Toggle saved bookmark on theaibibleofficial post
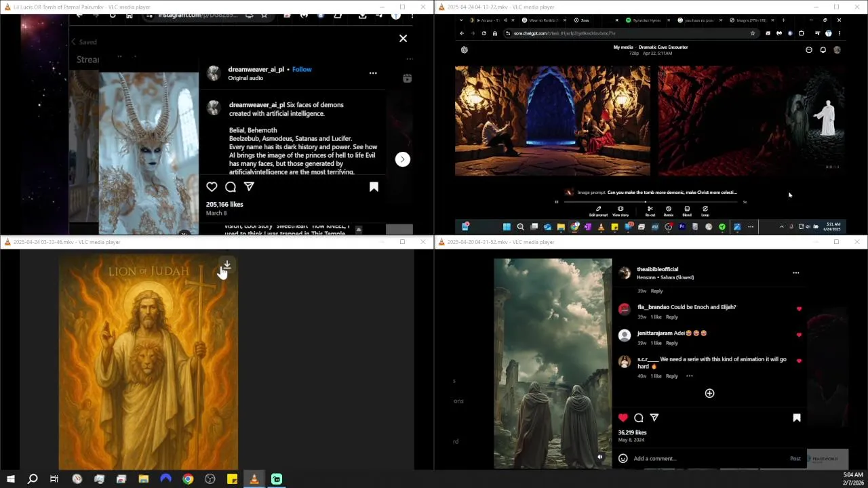868x488 pixels. click(797, 418)
